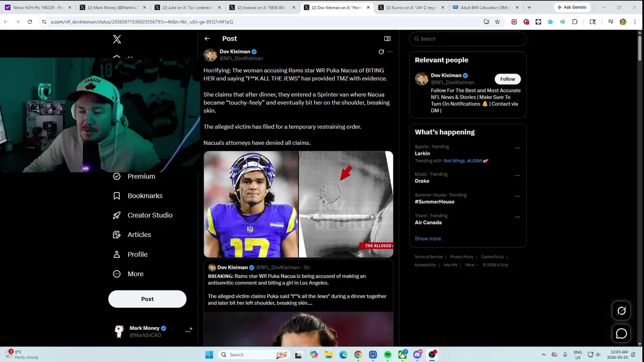Bookmark this page with the star

(x=498, y=22)
